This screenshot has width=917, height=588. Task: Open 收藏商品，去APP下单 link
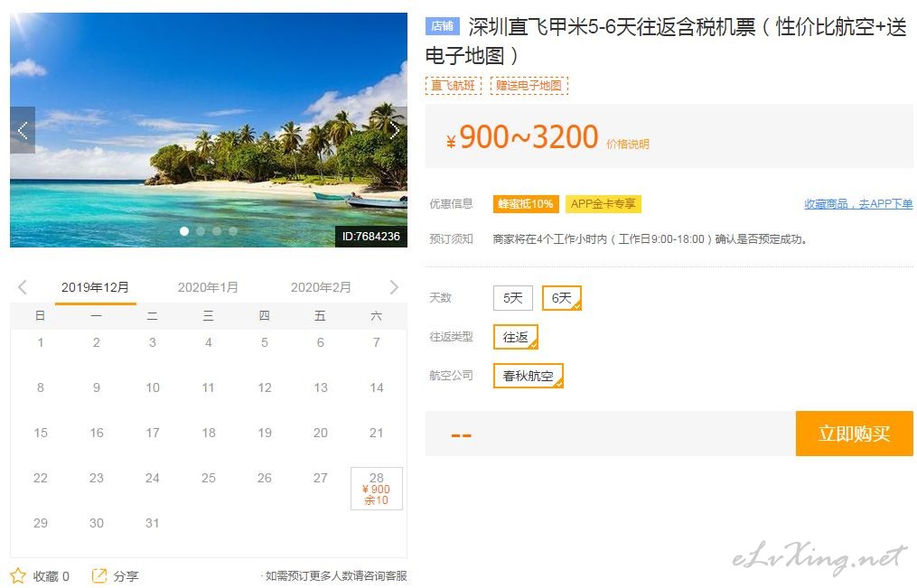coord(858,204)
